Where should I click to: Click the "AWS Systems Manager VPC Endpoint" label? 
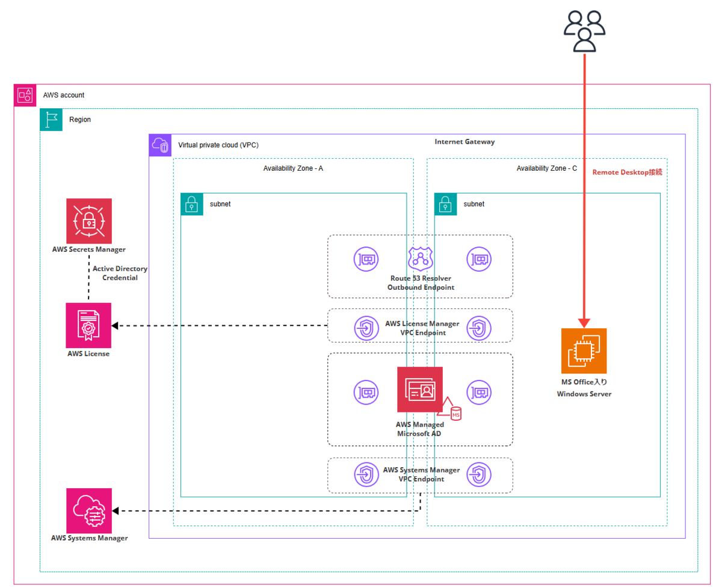point(421,474)
